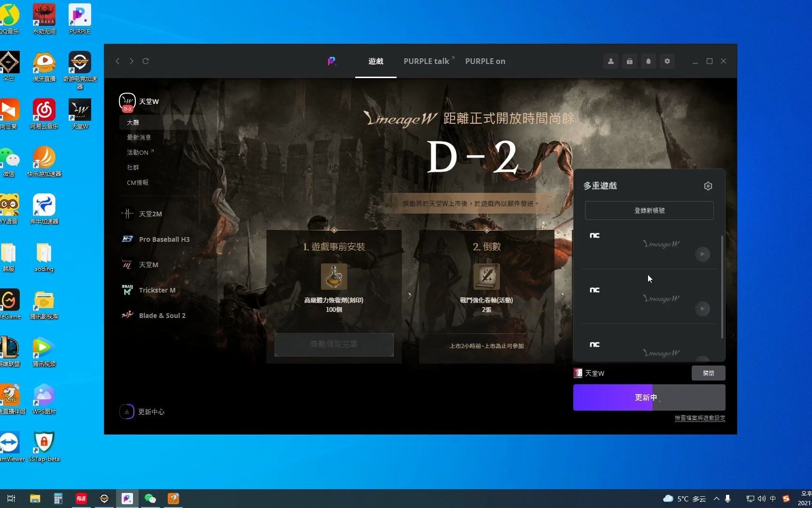Open 腾讯视频 desktop shortcut
This screenshot has width=812, height=508.
44,352
